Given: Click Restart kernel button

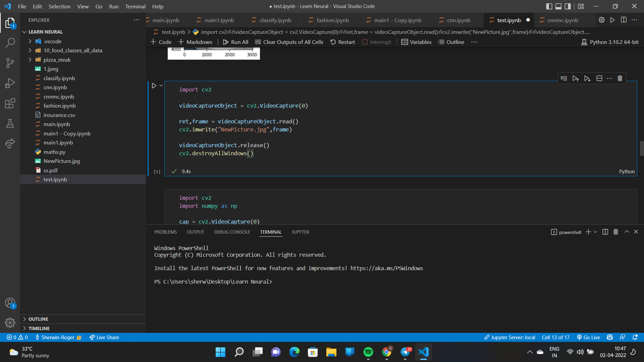Looking at the screenshot, I should tap(342, 42).
